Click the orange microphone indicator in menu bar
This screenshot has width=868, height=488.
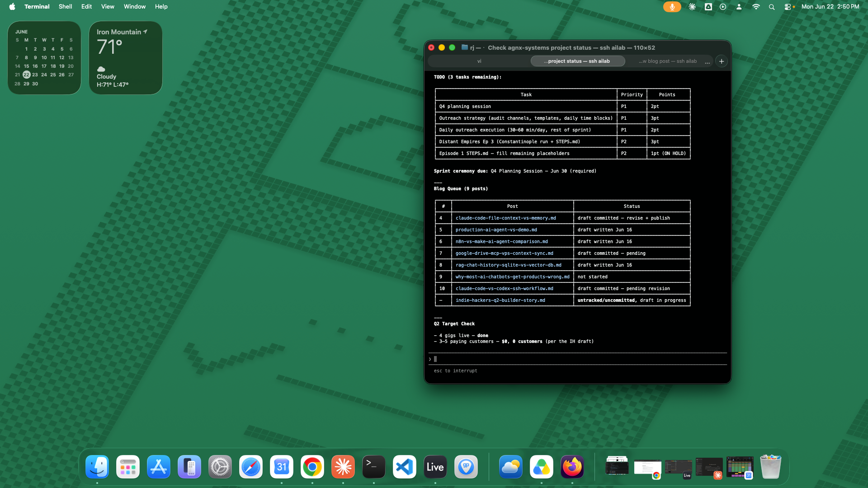[672, 7]
